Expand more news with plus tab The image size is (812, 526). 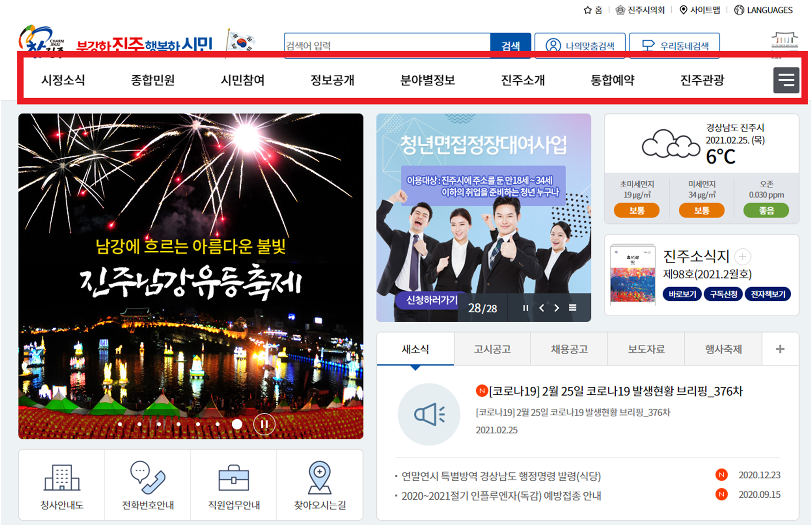[780, 349]
